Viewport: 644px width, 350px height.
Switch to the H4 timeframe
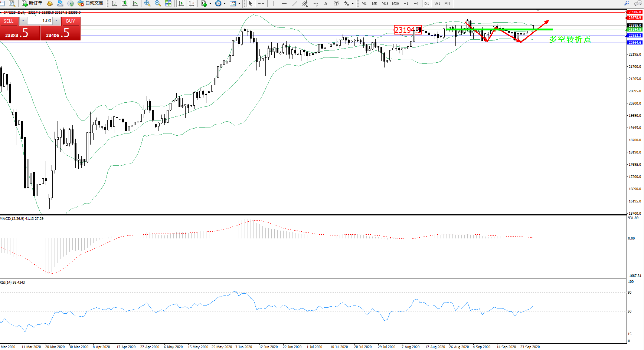click(416, 3)
